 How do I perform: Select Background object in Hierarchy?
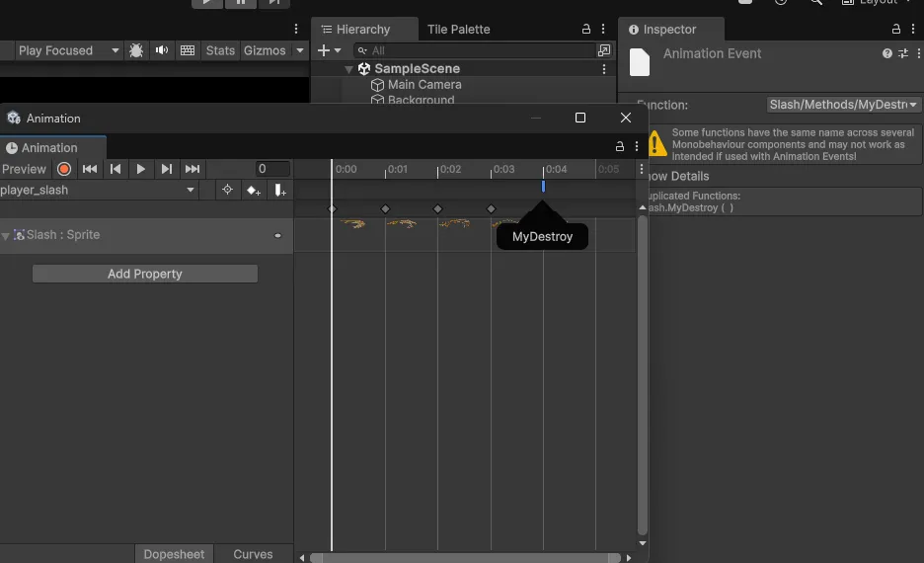[421, 99]
